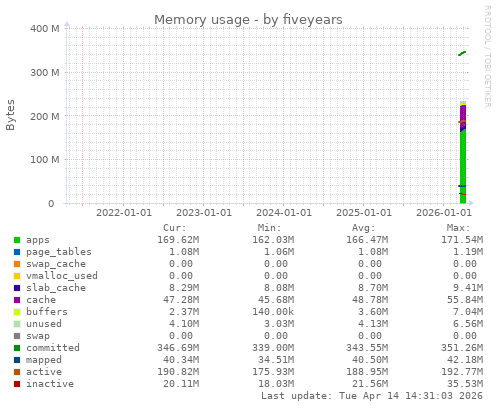The width and height of the screenshot is (497, 408).
Task: Click buffers minimum value 140.00k
Action: click(x=273, y=312)
